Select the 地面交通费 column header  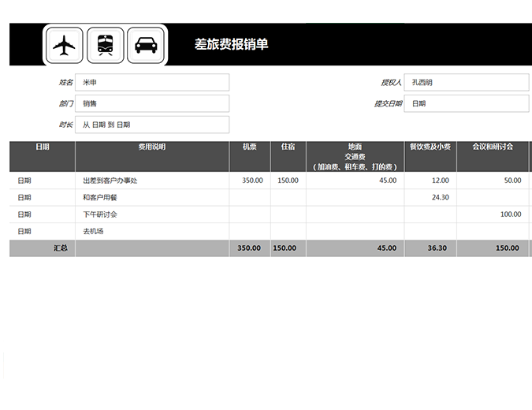click(x=355, y=156)
